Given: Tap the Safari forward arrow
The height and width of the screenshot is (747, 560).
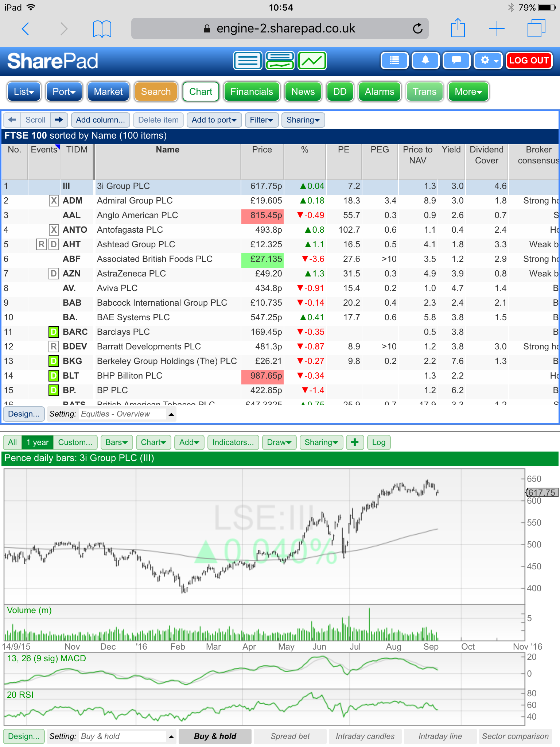Looking at the screenshot, I should [x=64, y=28].
